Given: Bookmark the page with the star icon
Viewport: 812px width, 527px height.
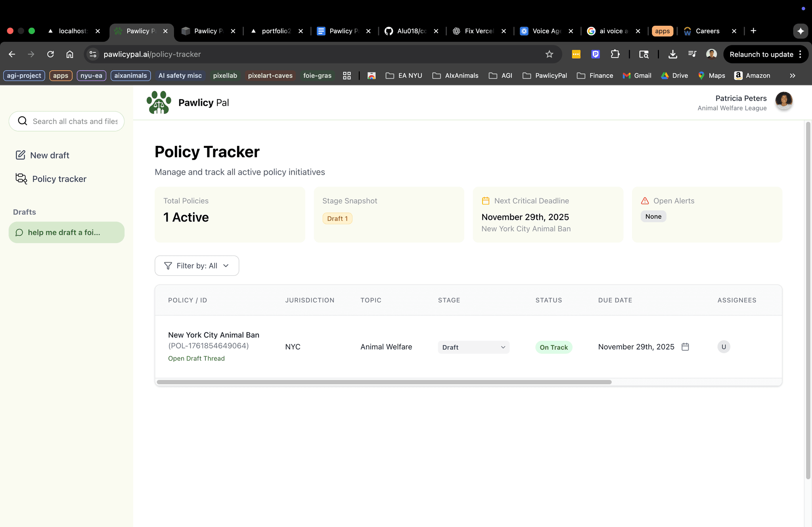Looking at the screenshot, I should 550,54.
